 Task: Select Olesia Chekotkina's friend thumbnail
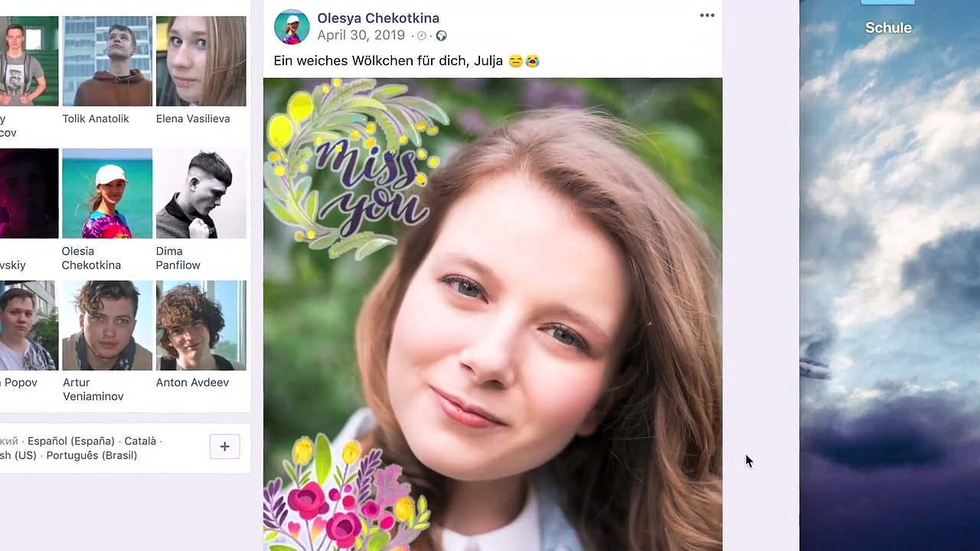pos(107,194)
